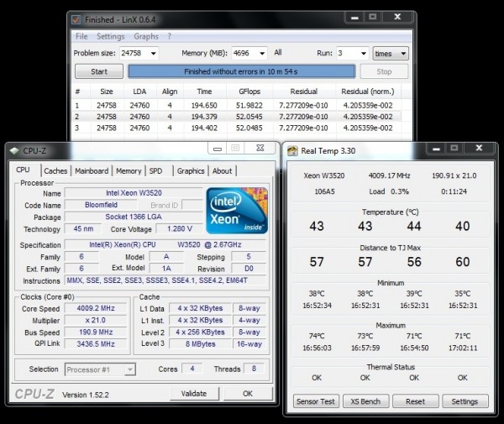Click the 190.9 MHz bus speed value
This screenshot has width=504, height=424.
[x=96, y=332]
